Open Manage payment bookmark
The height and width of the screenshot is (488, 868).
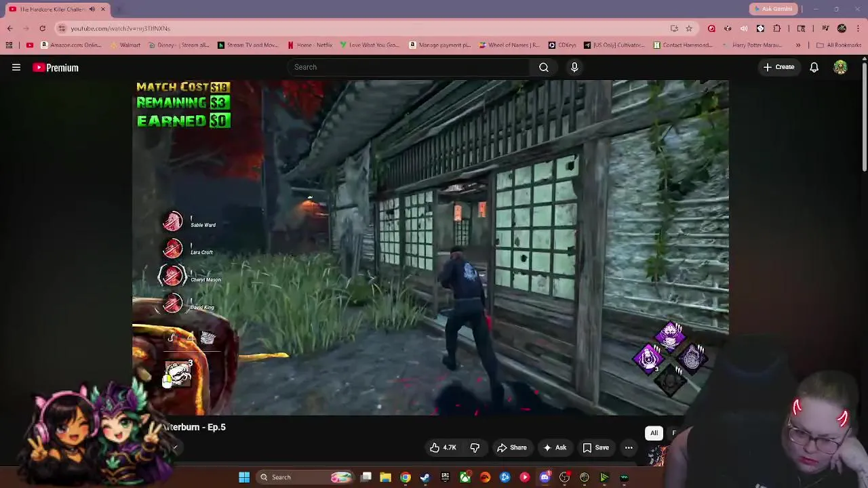point(440,45)
